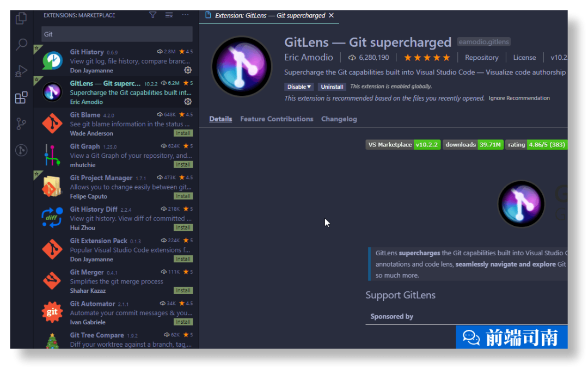Screen dimensions: 588x369
Task: Click 'Hui Zhou' publisher name
Action: (83, 228)
